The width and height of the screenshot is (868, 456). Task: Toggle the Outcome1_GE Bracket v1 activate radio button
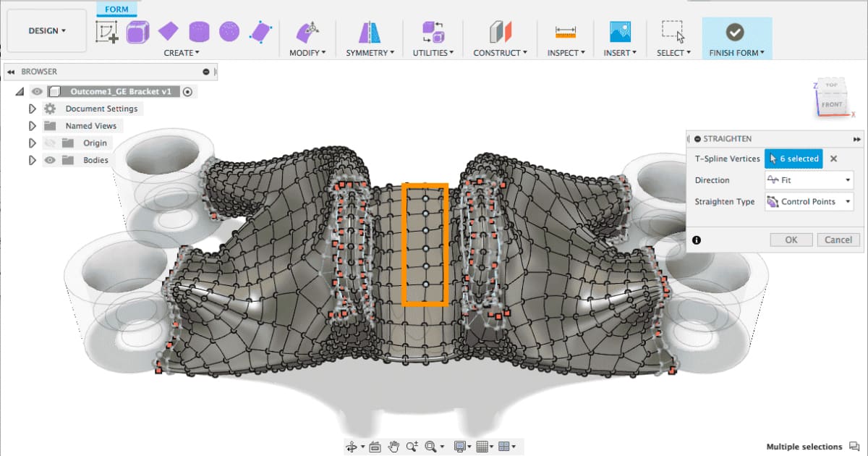point(187,92)
